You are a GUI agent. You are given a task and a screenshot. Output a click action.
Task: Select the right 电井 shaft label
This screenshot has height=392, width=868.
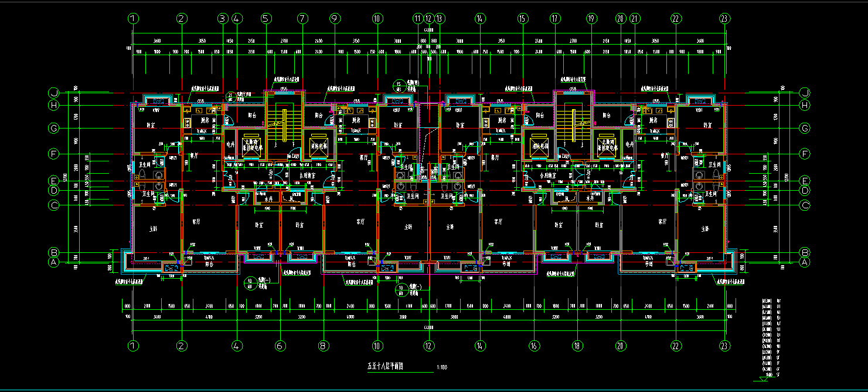629,144
